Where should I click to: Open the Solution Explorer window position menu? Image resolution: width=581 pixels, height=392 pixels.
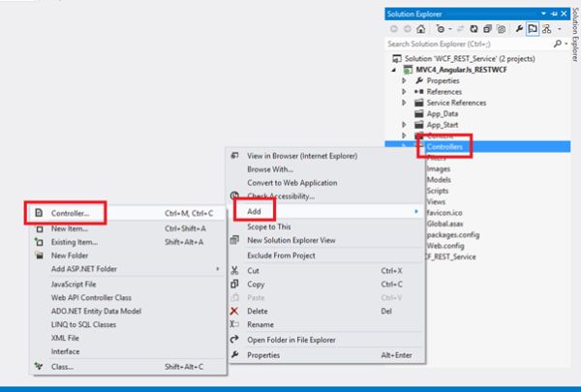pyautogui.click(x=543, y=14)
